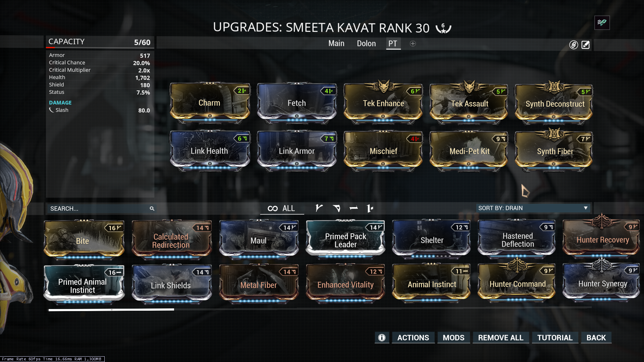The image size is (644, 362).
Task: Click the Back button
Action: pyautogui.click(x=596, y=338)
